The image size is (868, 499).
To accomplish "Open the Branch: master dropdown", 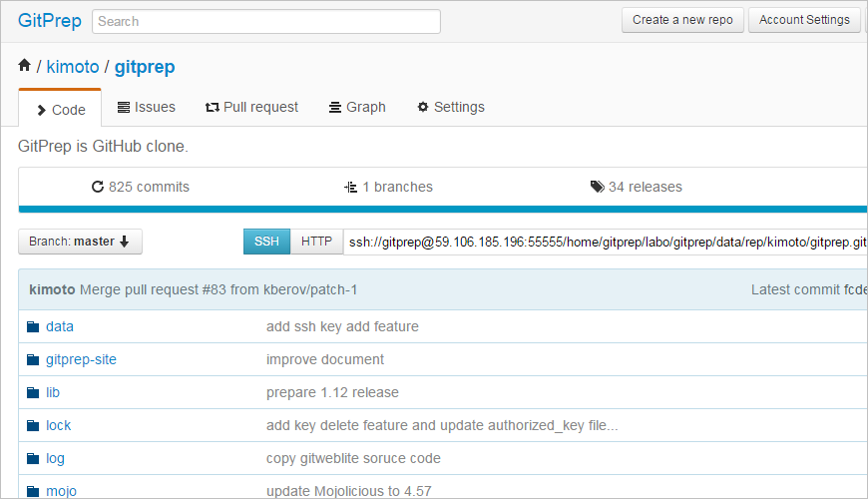I will tap(80, 242).
